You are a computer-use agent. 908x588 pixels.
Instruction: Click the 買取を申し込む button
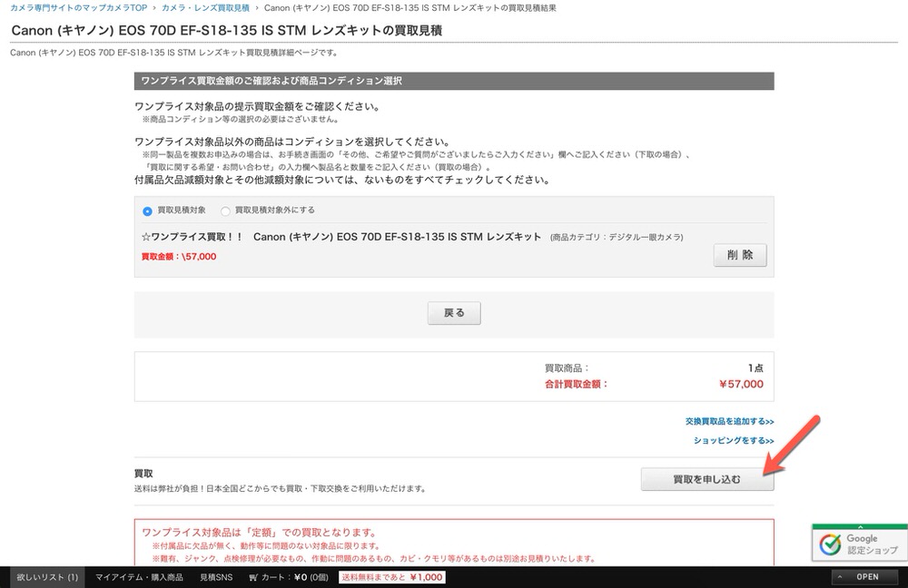(x=707, y=479)
